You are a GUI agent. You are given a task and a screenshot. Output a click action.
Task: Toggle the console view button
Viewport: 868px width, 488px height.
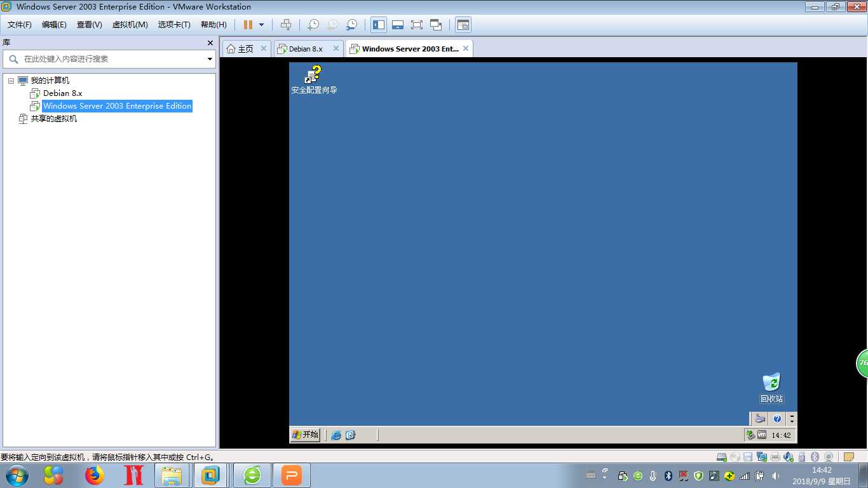463,25
